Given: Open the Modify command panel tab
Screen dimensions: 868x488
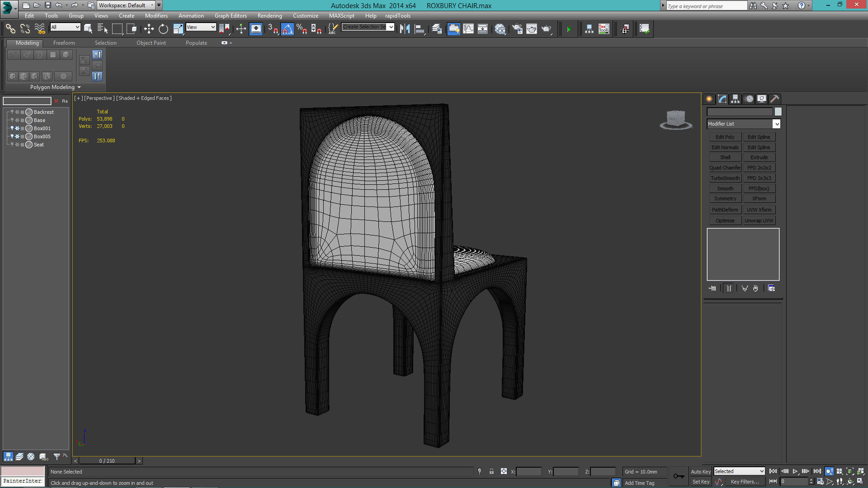Looking at the screenshot, I should (722, 99).
